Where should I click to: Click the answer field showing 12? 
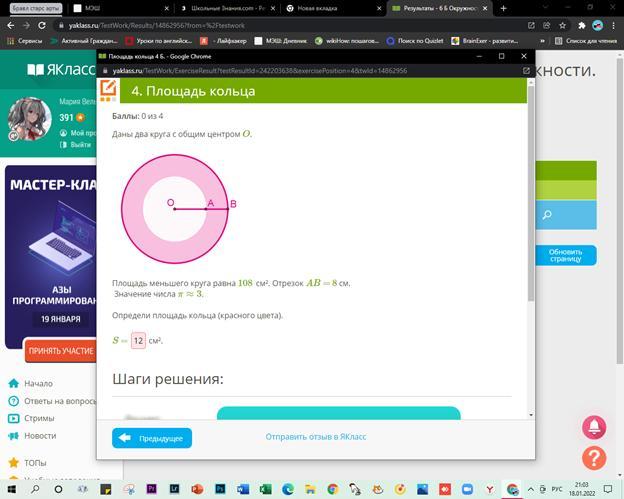pos(138,341)
